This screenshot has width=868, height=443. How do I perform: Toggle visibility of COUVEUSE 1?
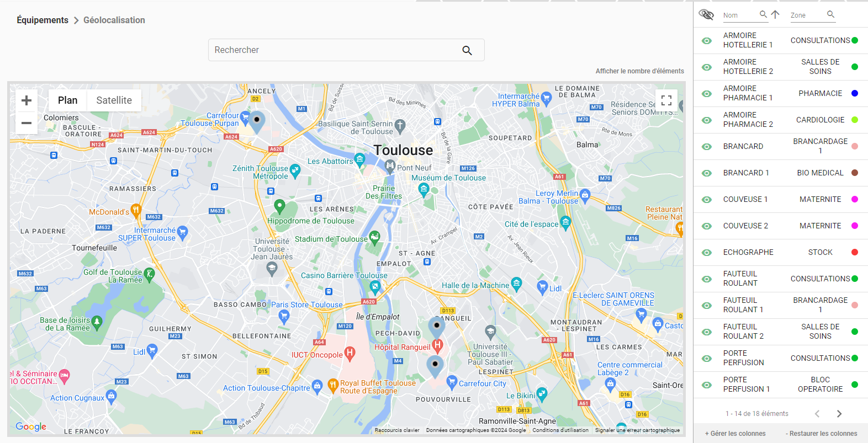[x=707, y=200]
